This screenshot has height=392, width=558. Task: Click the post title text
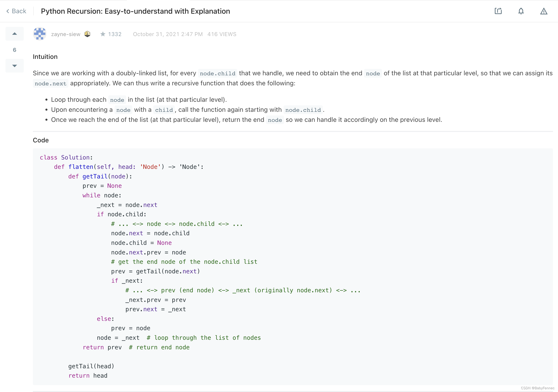tap(135, 11)
